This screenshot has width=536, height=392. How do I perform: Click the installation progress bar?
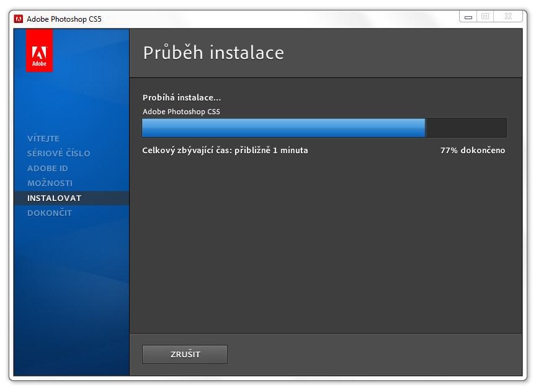point(324,128)
